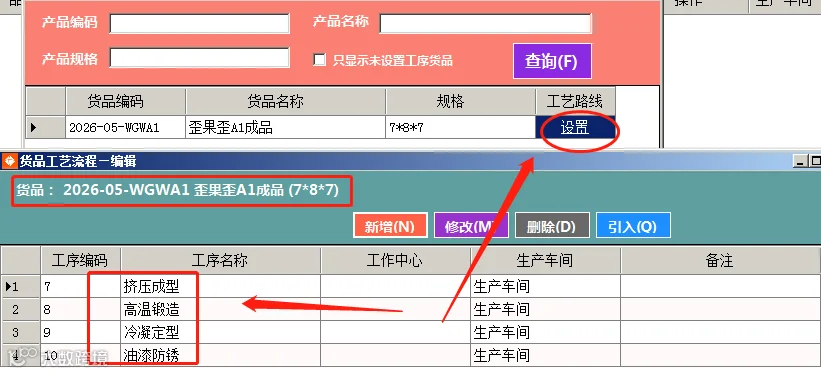Click 设置 in the 工艺路线 column

575,127
